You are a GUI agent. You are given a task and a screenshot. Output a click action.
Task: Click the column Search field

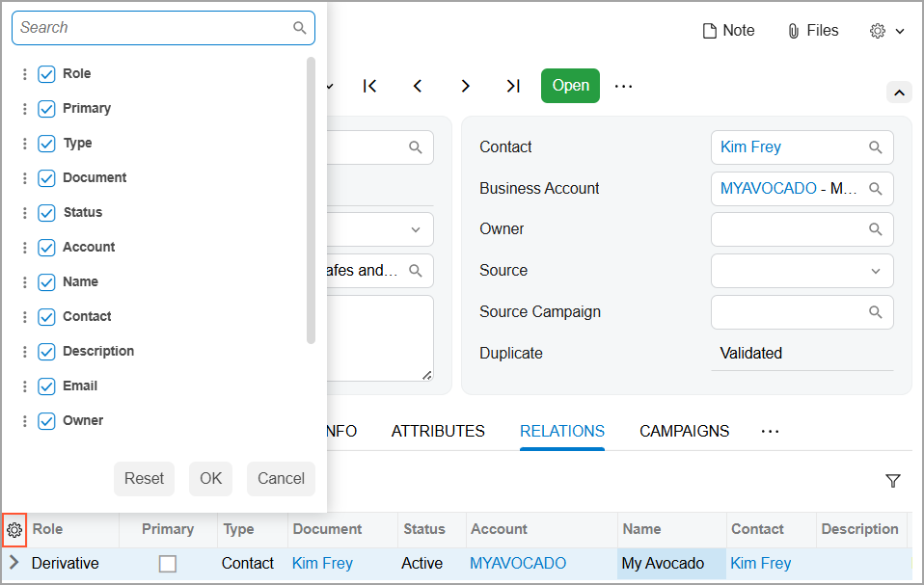(154, 28)
